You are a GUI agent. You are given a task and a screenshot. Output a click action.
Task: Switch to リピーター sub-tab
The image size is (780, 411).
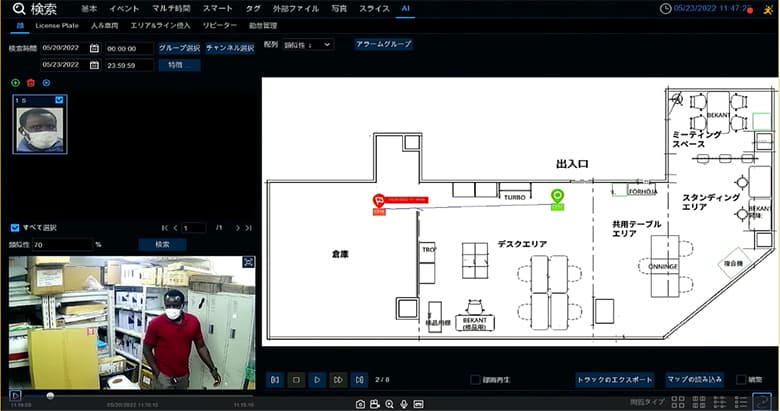pos(219,25)
